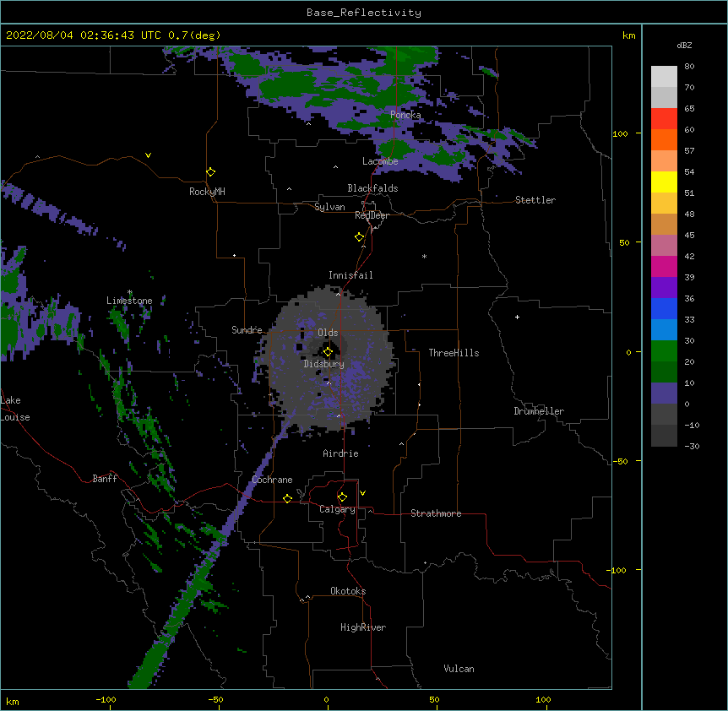This screenshot has height=711, width=728.
Task: Click the Airdrie city label
Action: [341, 453]
